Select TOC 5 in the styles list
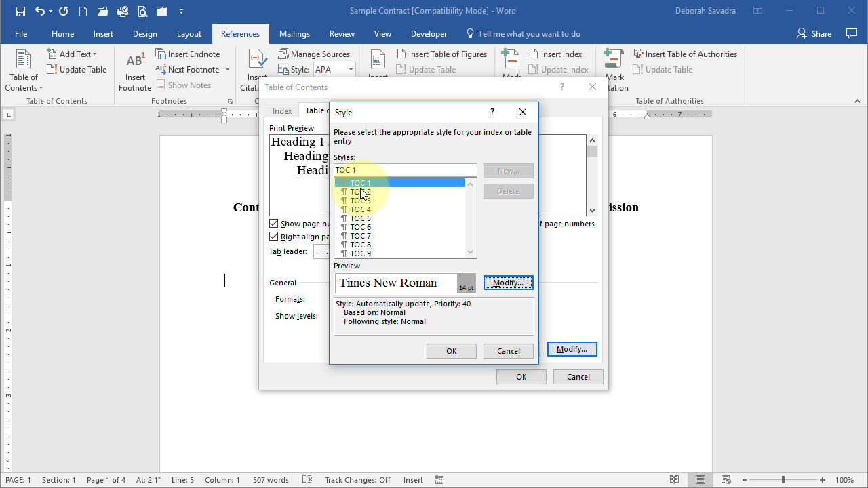The height and width of the screenshot is (488, 868). click(x=399, y=218)
